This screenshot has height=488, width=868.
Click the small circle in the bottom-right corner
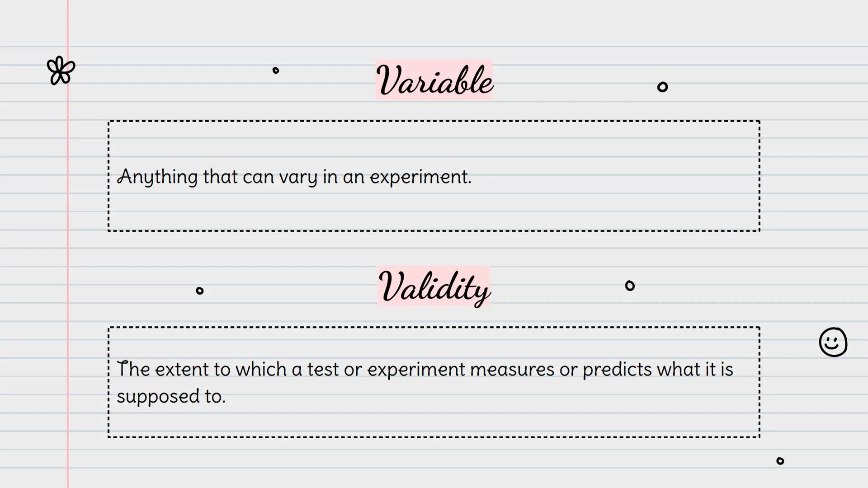coord(780,461)
